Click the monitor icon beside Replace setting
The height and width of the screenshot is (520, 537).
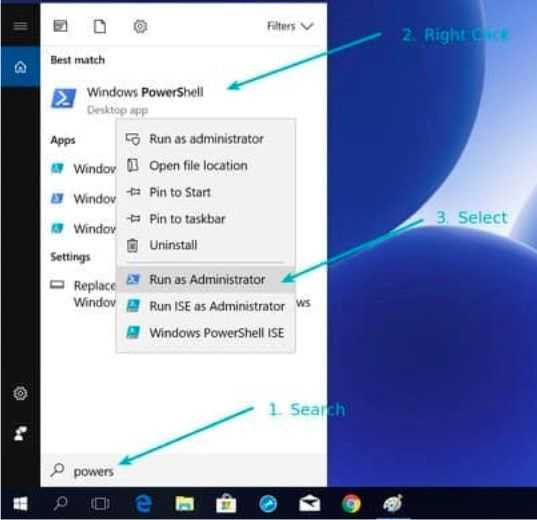[57, 285]
